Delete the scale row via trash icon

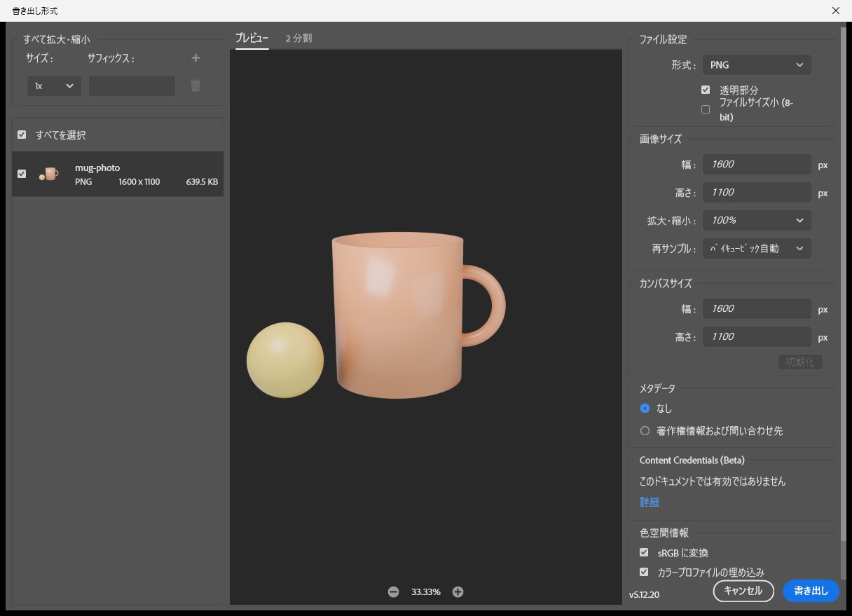pyautogui.click(x=195, y=85)
